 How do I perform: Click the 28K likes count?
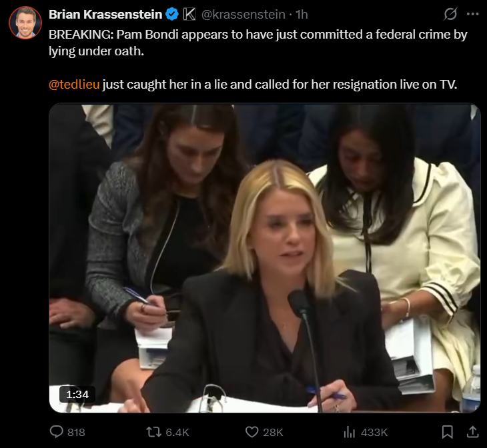[x=273, y=432]
